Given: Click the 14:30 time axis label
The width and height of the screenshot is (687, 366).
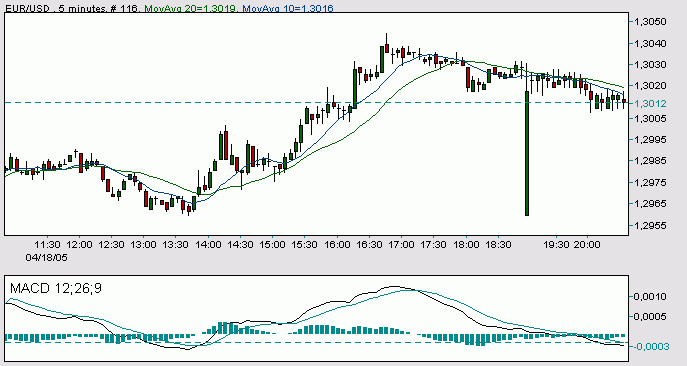Looking at the screenshot, I should tap(240, 245).
